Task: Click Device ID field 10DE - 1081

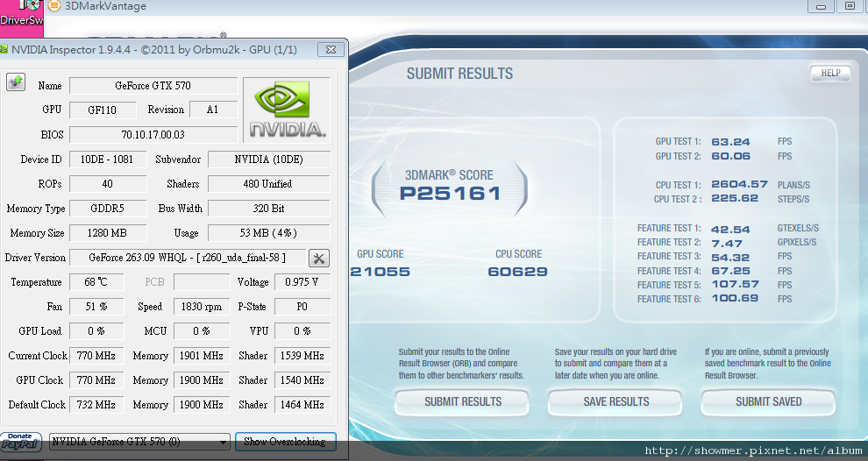Action: pos(107,160)
